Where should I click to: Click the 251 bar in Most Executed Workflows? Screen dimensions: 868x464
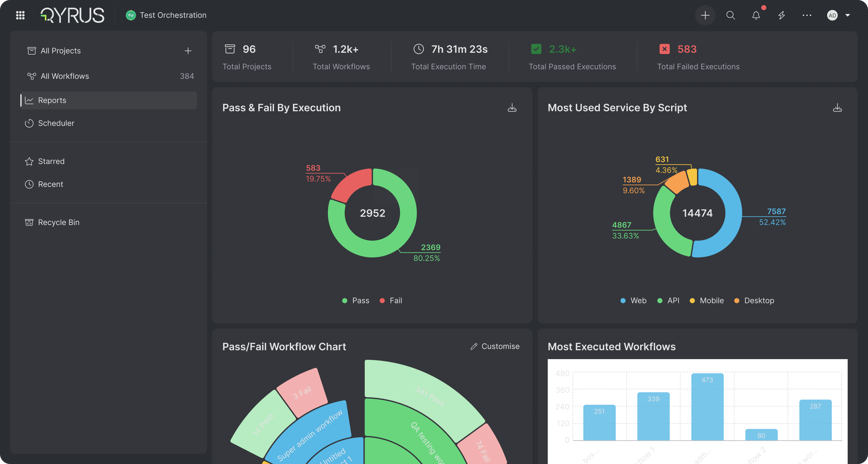[x=599, y=423]
